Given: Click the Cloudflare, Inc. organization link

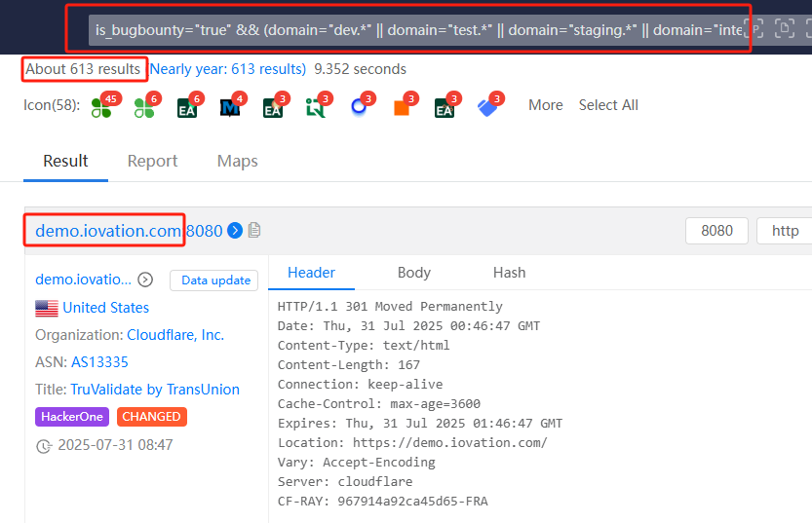Looking at the screenshot, I should pos(175,335).
